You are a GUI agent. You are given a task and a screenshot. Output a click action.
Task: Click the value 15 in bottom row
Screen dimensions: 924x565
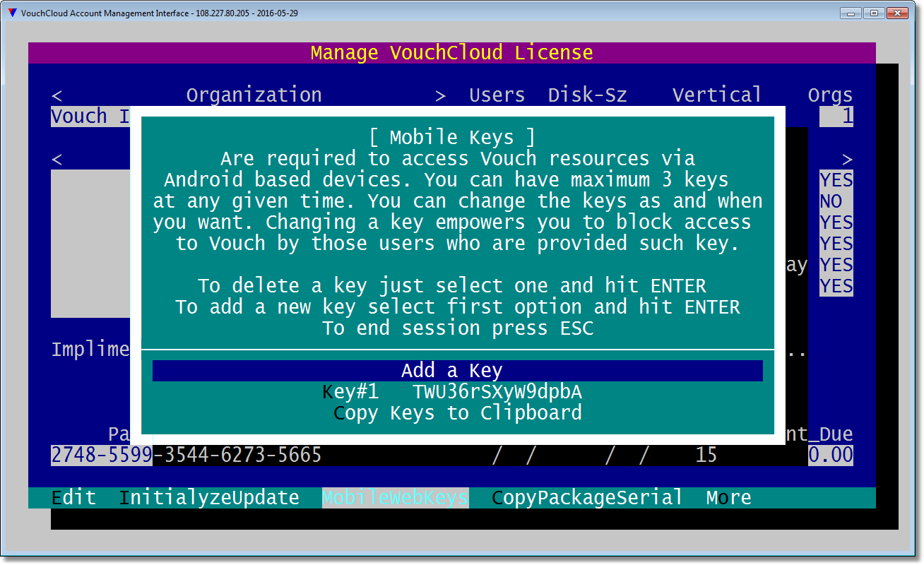coord(706,456)
